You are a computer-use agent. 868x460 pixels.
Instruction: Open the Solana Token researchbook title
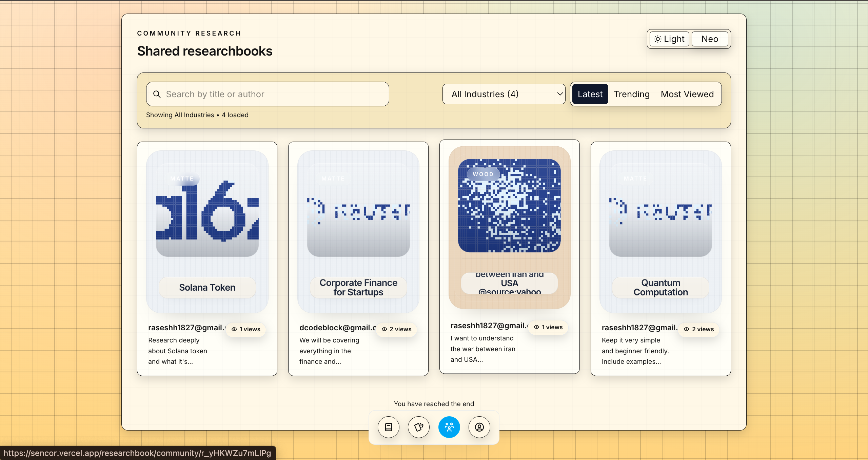207,288
